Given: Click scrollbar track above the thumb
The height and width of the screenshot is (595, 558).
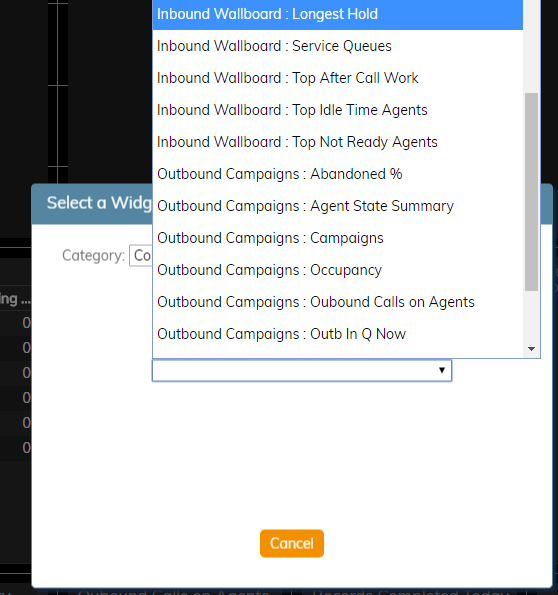Looking at the screenshot, I should pyautogui.click(x=531, y=46).
